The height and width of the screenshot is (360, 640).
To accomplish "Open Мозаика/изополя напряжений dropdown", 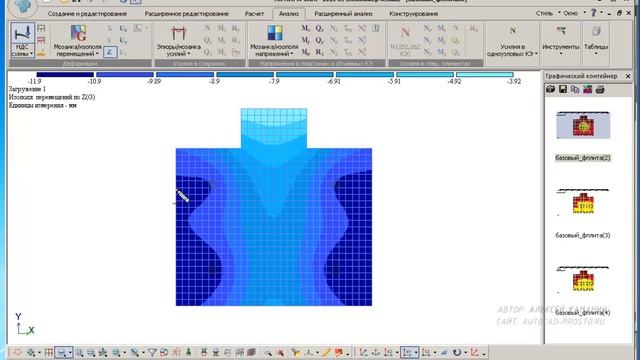I will click(x=291, y=54).
